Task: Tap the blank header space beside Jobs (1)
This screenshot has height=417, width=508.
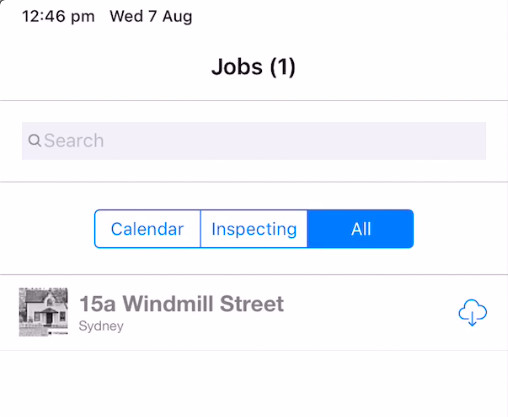Action: click(400, 67)
